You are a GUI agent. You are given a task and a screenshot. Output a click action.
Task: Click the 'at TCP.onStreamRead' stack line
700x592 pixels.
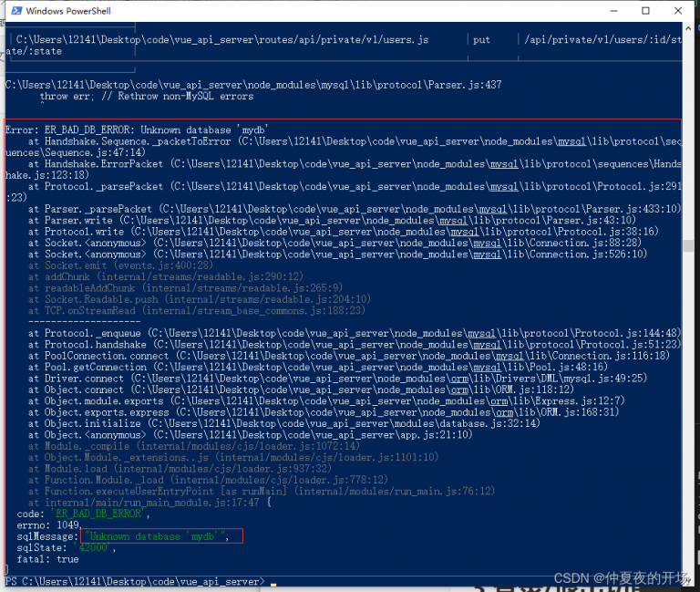(x=197, y=310)
